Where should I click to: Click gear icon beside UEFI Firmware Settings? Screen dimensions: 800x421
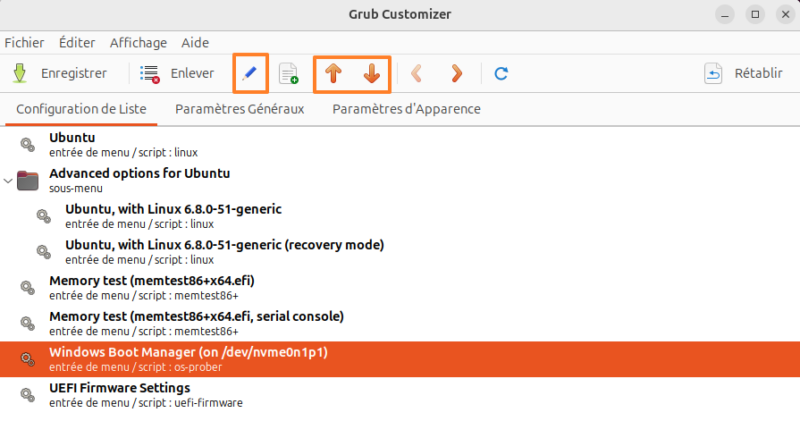pos(28,395)
